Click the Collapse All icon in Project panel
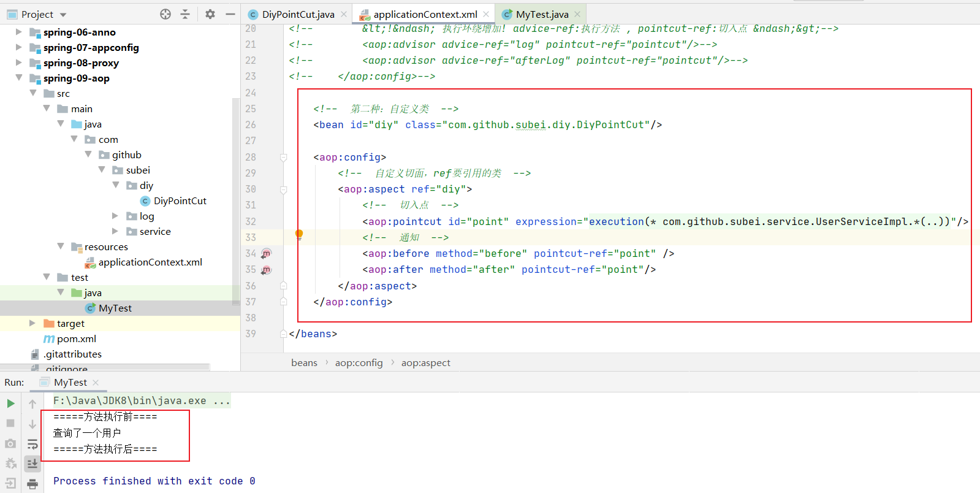 click(185, 14)
